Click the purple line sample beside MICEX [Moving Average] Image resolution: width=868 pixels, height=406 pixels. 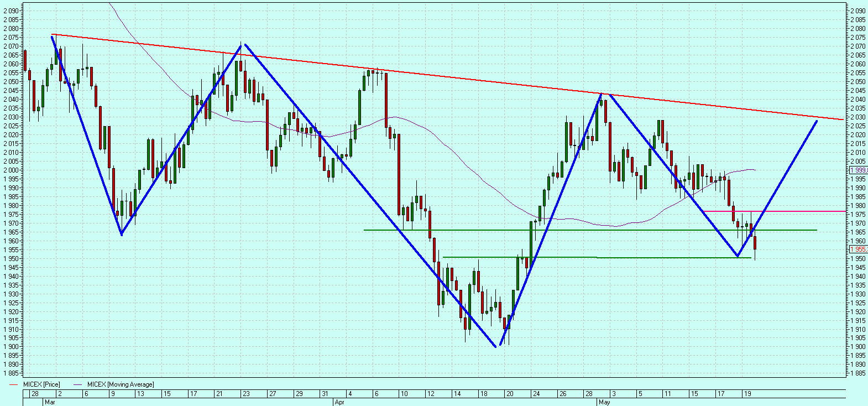(77, 384)
